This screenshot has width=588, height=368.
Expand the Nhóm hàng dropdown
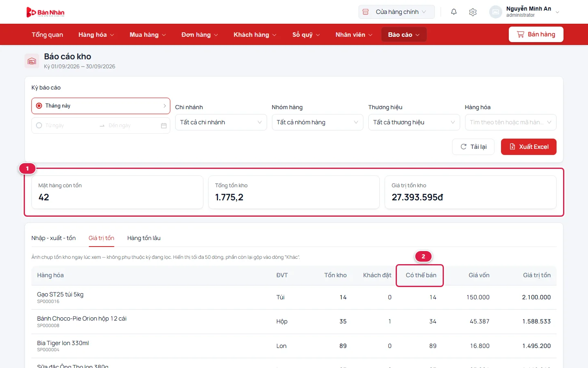coord(317,122)
